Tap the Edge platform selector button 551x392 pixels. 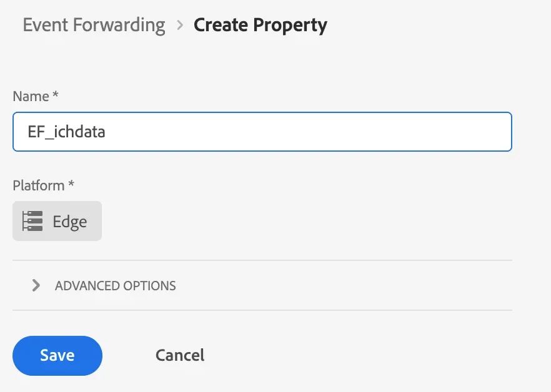[x=57, y=220]
